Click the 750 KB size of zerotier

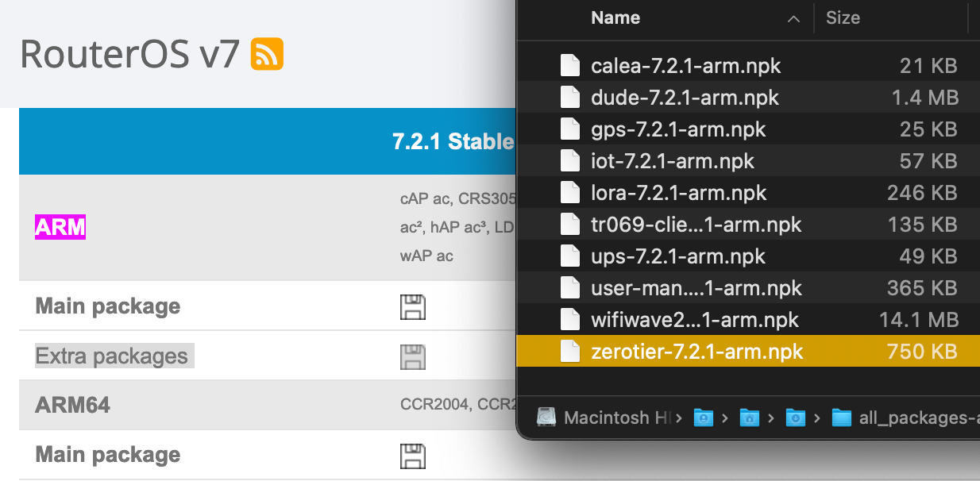point(922,352)
